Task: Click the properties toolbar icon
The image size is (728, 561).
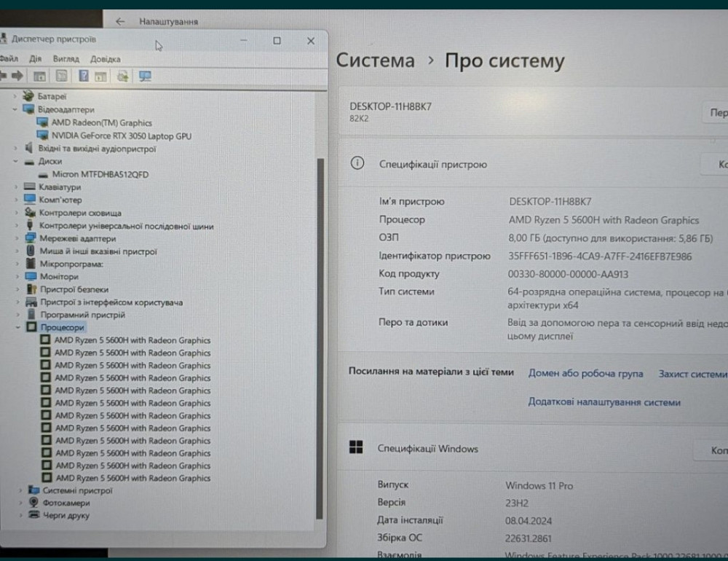Action: (x=62, y=76)
